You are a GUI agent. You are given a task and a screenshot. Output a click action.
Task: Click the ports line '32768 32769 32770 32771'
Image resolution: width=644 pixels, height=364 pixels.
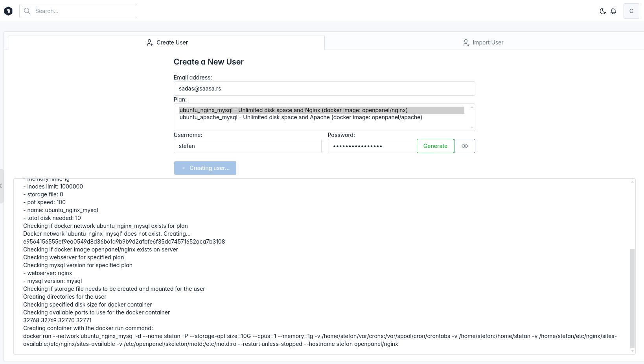tap(57, 320)
